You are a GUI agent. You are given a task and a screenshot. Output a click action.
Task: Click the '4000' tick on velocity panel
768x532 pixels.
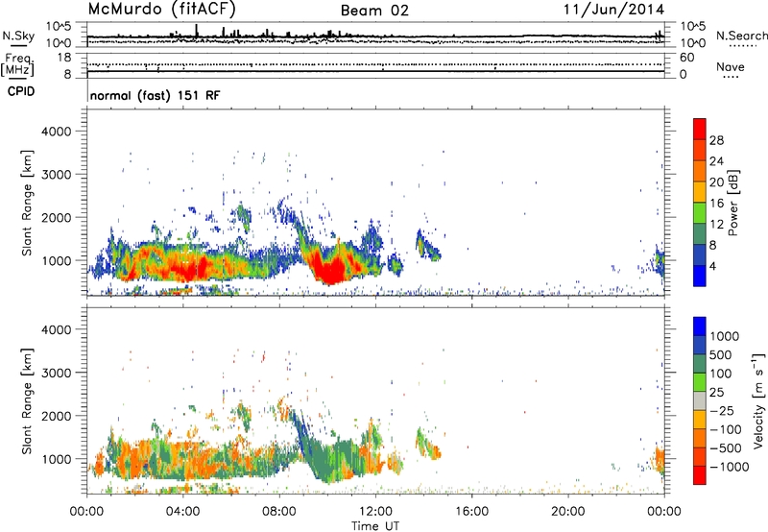click(x=56, y=329)
